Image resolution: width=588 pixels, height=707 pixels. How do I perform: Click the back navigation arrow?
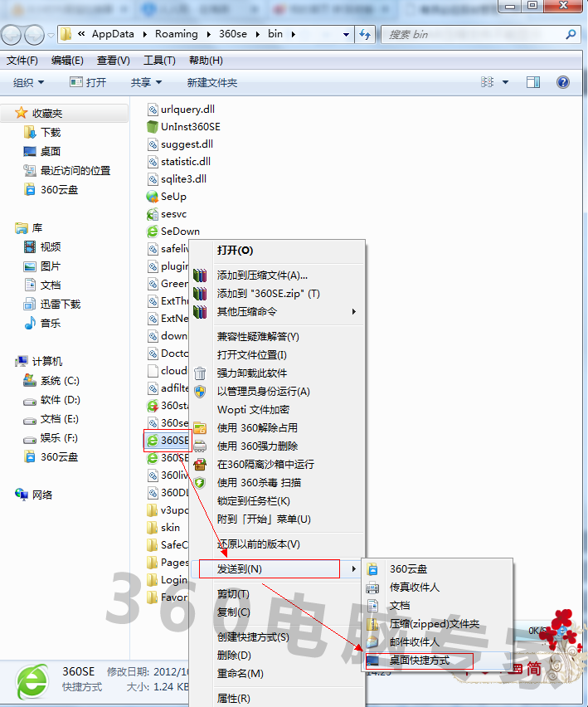tap(13, 34)
